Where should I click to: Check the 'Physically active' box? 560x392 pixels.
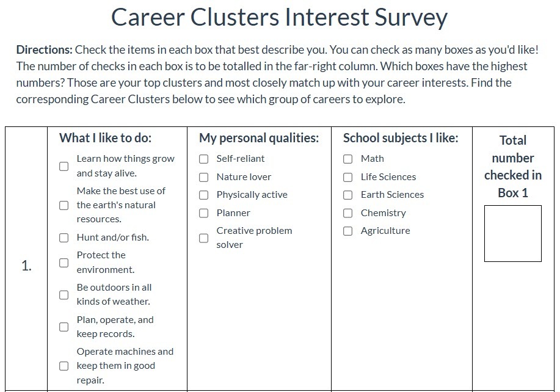203,195
